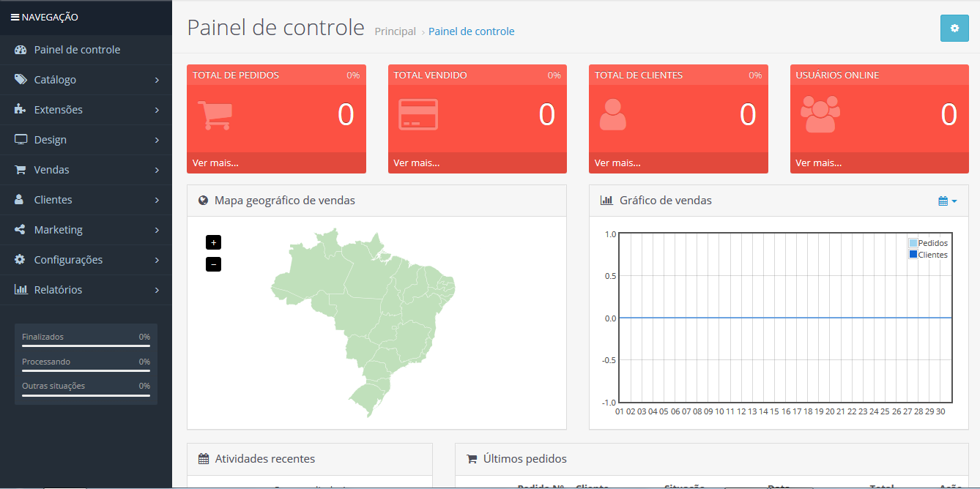Open the calendar dropdown on Gráfico de vendas
The width and height of the screenshot is (980, 489).
[947, 200]
